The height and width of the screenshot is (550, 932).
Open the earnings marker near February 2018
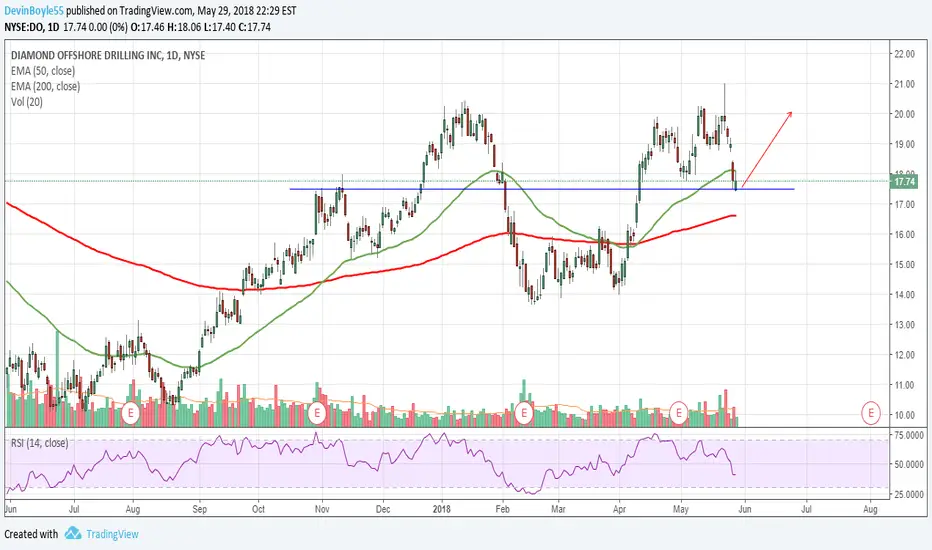[x=524, y=413]
